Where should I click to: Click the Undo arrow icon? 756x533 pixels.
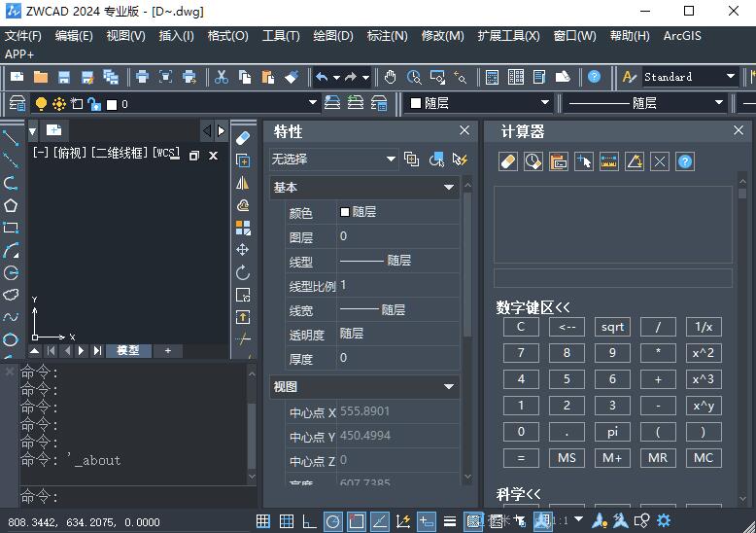point(322,77)
